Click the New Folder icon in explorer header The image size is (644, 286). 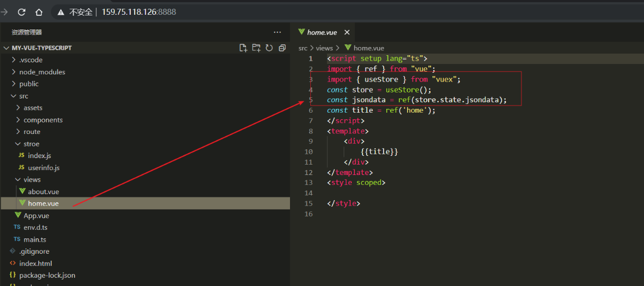(256, 48)
